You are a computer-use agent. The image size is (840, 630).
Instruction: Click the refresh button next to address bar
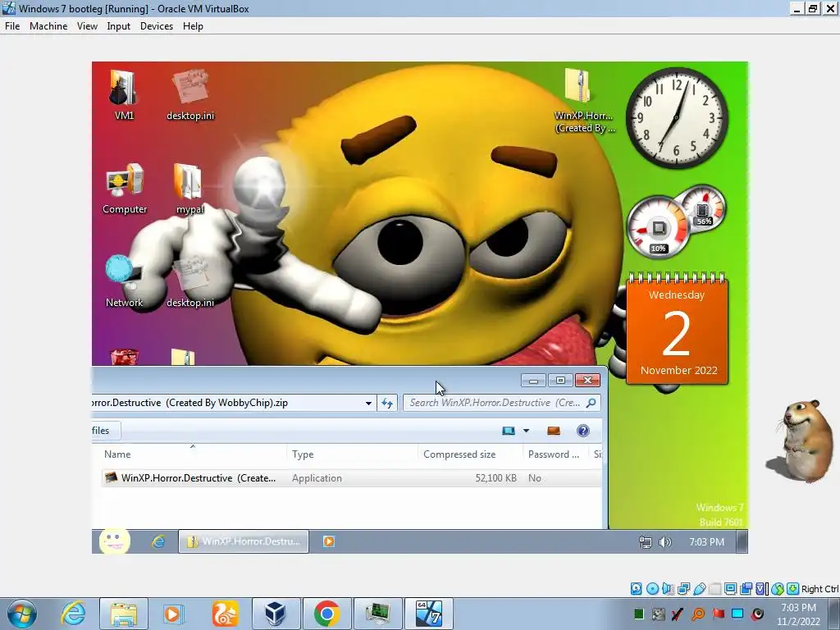click(387, 403)
